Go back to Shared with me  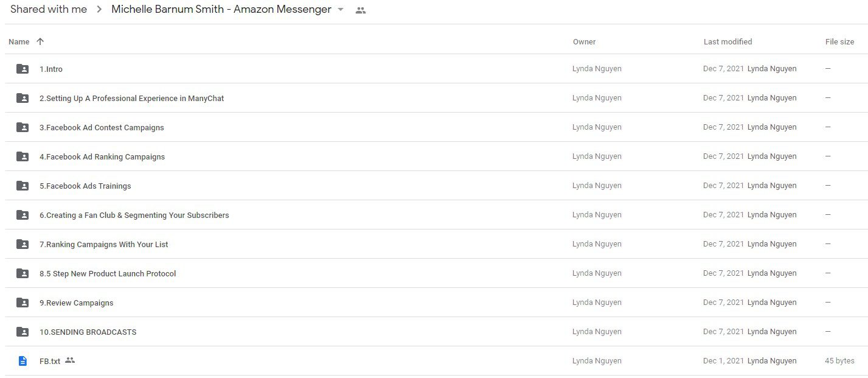(x=49, y=10)
